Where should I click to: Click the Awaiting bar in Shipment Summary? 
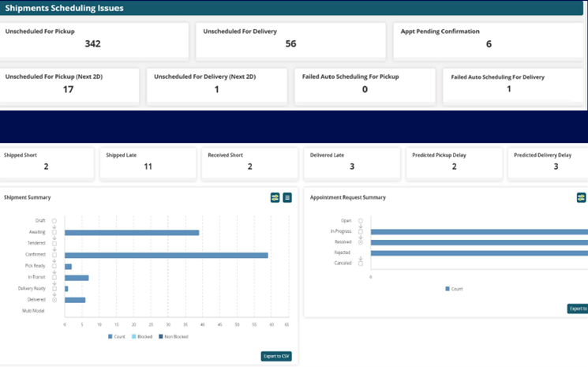[132, 233]
